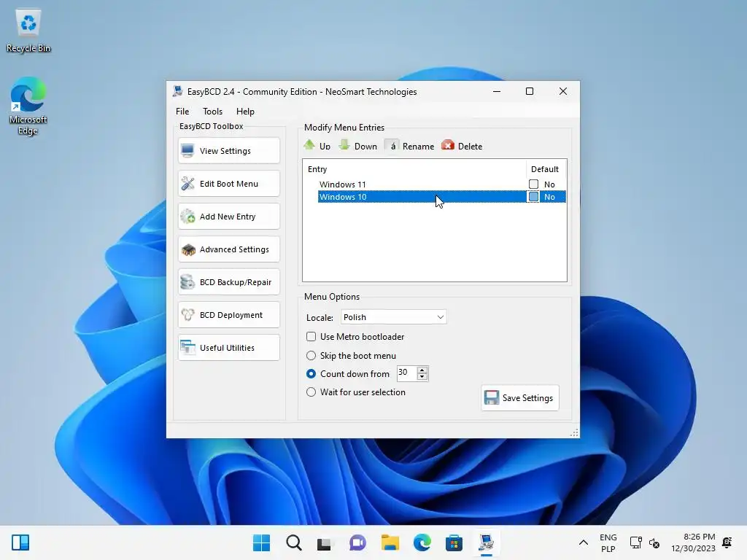Open Useful Utilities section
The width and height of the screenshot is (747, 560).
point(228,348)
